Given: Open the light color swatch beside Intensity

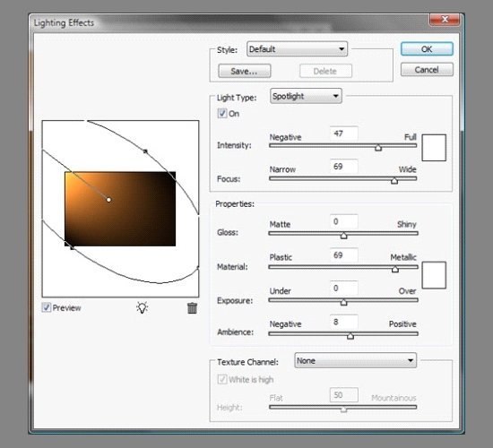Looking at the screenshot, I should click(434, 148).
